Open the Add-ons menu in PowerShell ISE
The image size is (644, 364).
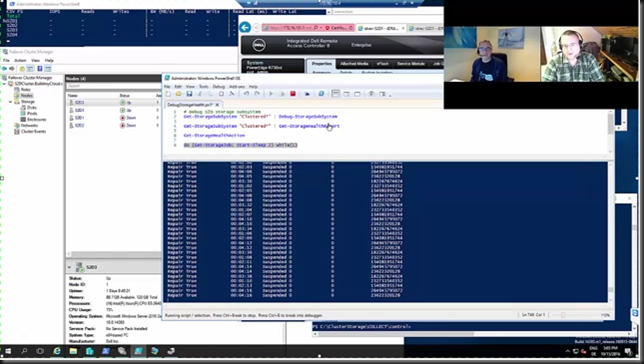click(x=237, y=87)
